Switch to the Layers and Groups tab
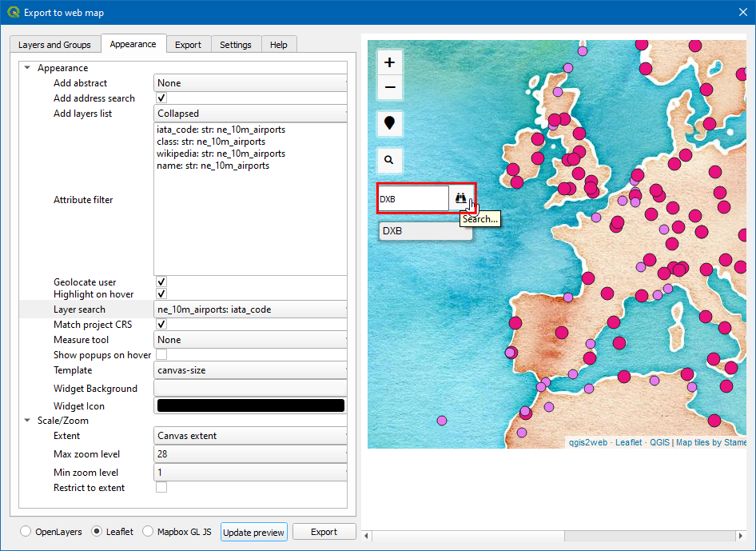This screenshot has width=756, height=551. coord(55,45)
